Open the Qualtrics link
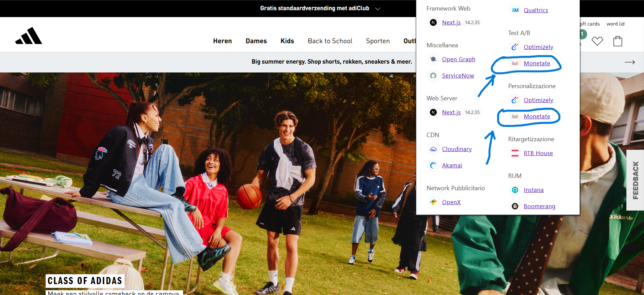 pyautogui.click(x=536, y=10)
